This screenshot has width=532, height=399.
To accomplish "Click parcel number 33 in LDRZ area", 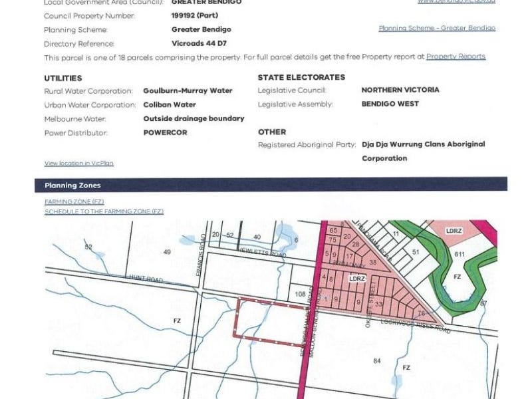I will (x=378, y=304).
